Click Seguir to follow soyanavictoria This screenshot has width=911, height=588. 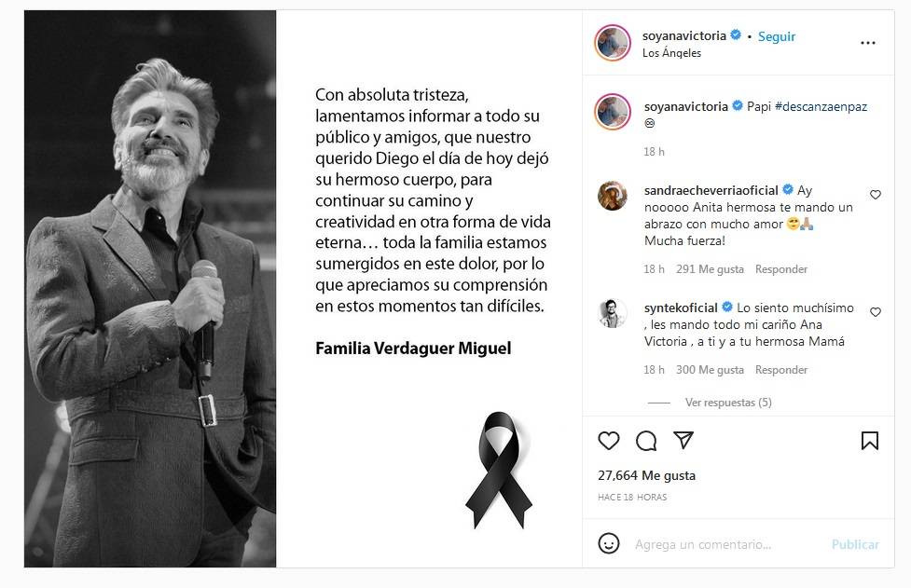click(x=776, y=36)
